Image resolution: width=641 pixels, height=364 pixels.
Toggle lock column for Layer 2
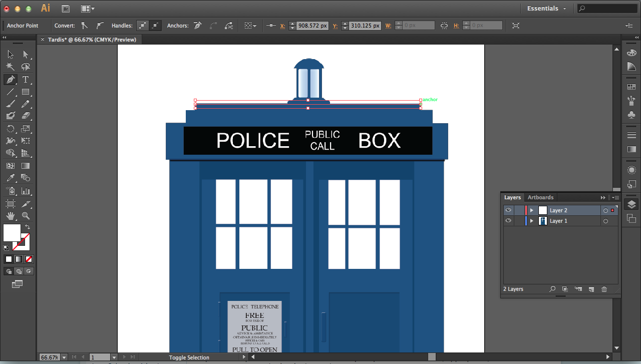(x=519, y=210)
